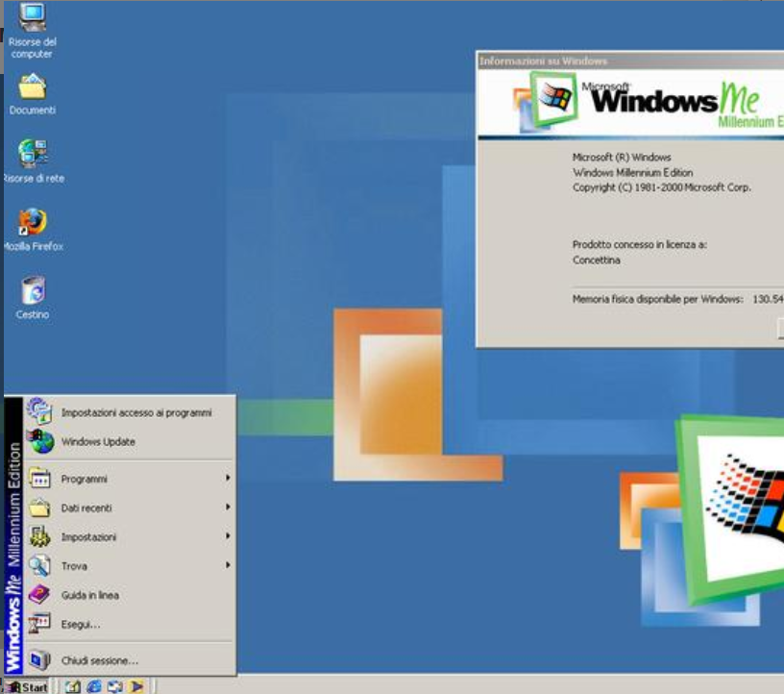
Task: Launch Mozilla Firefox from the desktop
Action: pos(33,223)
